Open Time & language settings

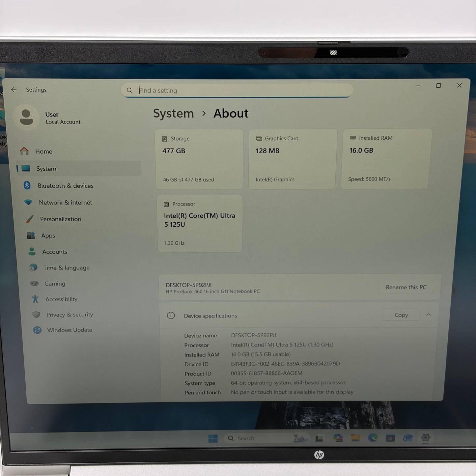66,267
